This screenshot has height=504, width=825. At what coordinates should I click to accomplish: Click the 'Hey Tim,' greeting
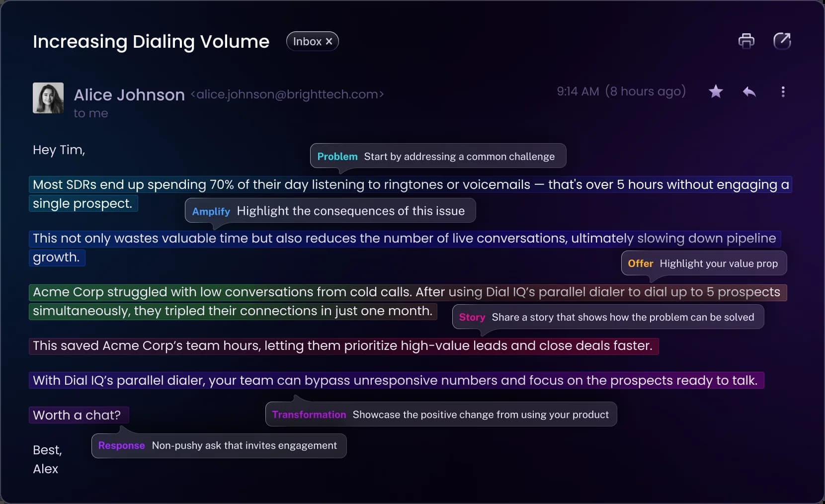[59, 150]
